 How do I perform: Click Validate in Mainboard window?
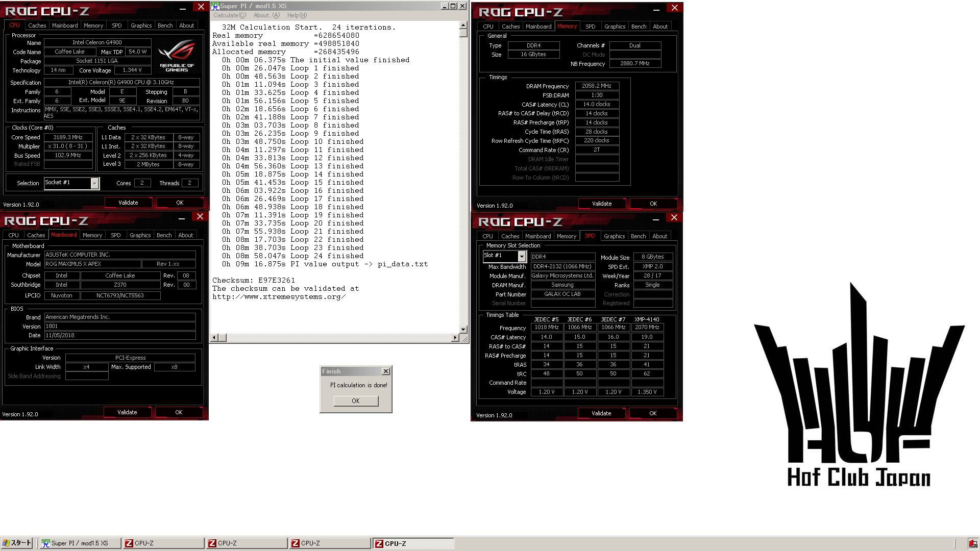(x=127, y=412)
